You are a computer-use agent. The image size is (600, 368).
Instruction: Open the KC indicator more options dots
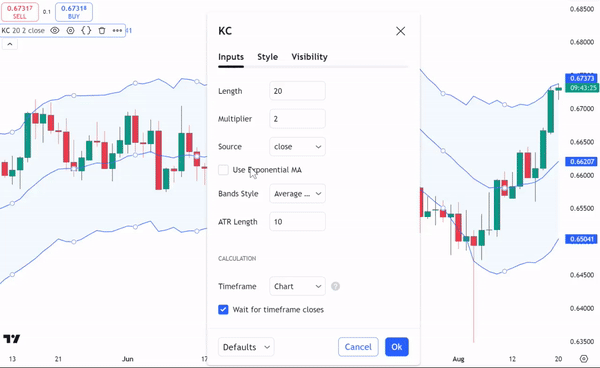(x=117, y=30)
